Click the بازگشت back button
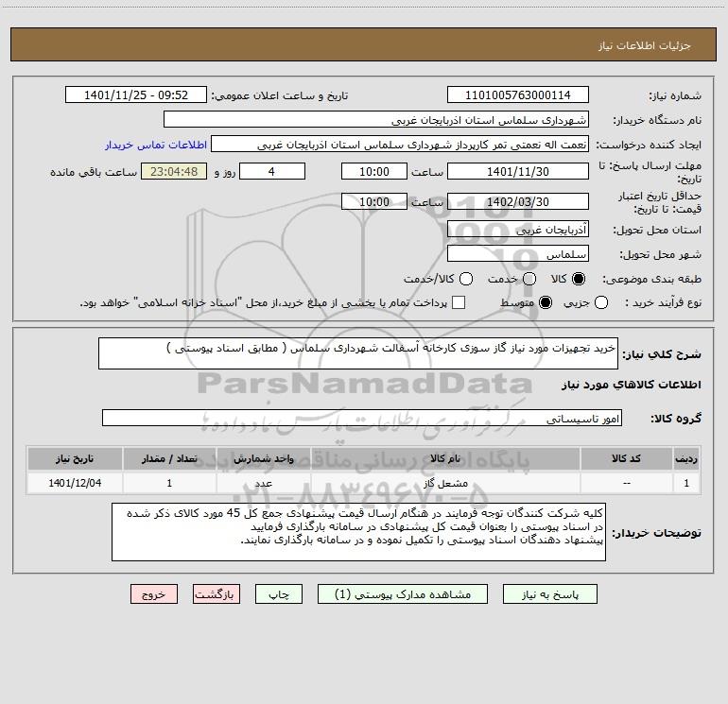728x704 pixels. 217,594
